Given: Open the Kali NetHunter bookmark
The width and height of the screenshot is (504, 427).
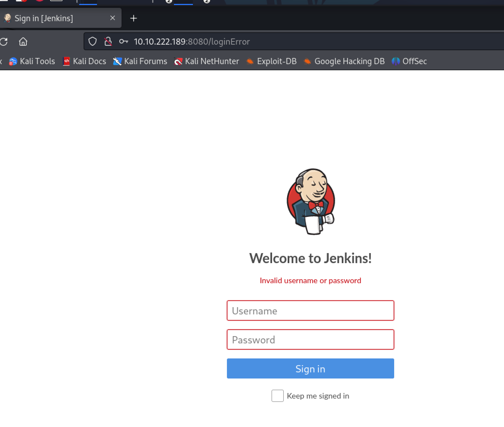Looking at the screenshot, I should point(207,61).
